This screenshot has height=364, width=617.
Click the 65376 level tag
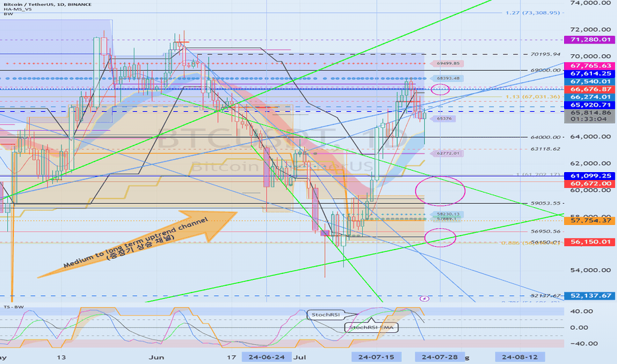tap(444, 118)
